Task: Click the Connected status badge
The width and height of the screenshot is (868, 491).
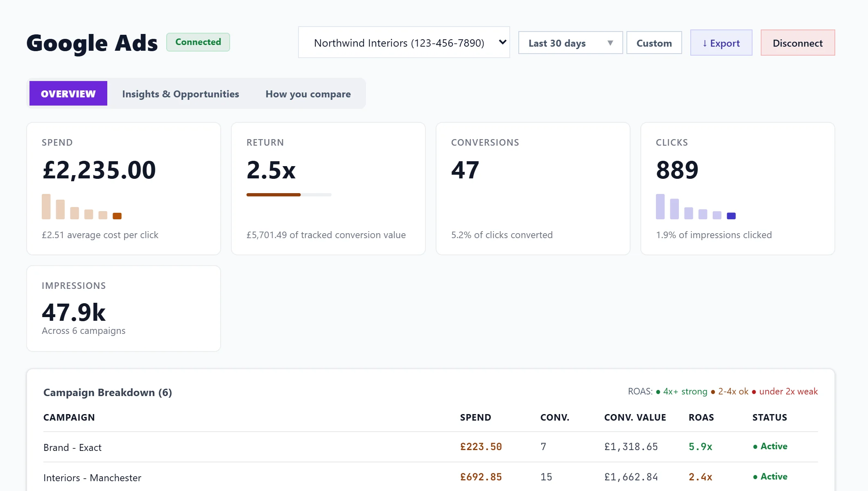Action: [198, 42]
